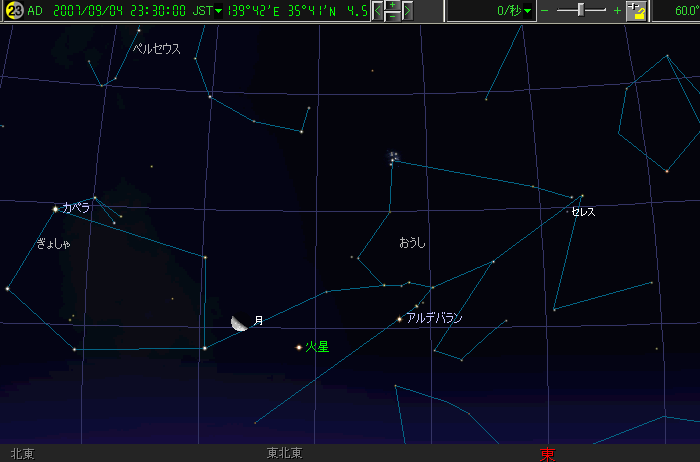Click the round 23 hour icon
Viewport: 700px width, 462px height.
pyautogui.click(x=14, y=11)
